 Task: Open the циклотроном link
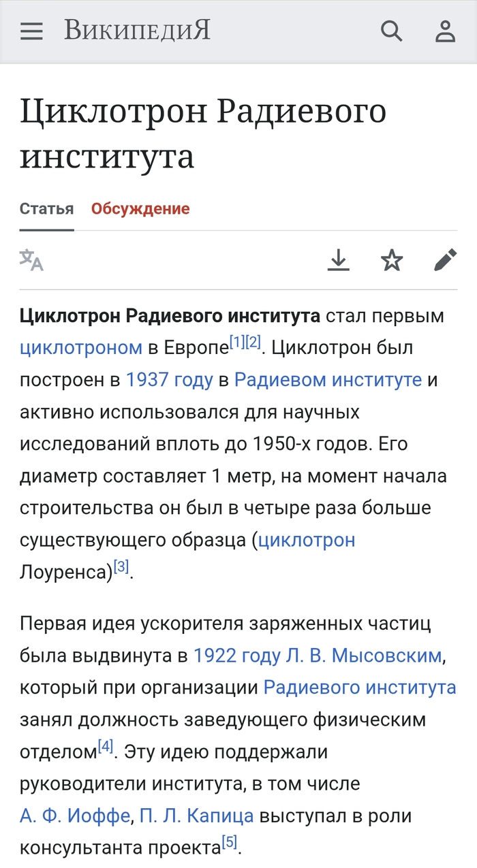point(81,348)
